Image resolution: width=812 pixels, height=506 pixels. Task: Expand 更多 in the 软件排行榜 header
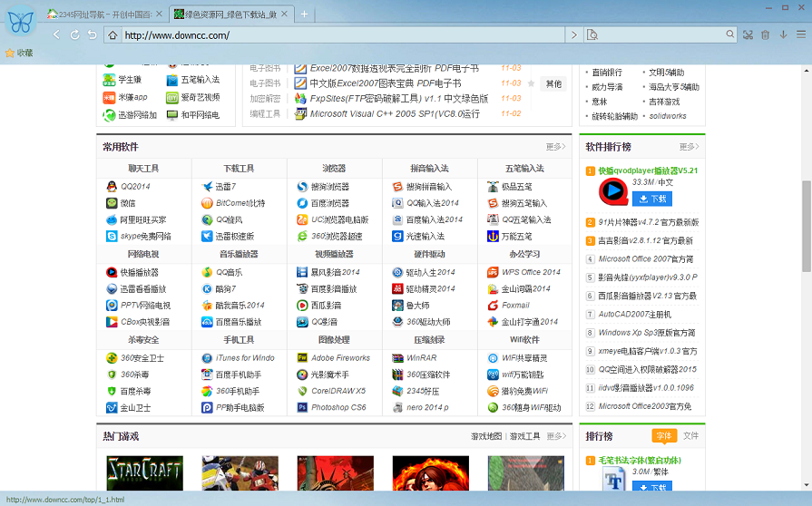point(689,146)
